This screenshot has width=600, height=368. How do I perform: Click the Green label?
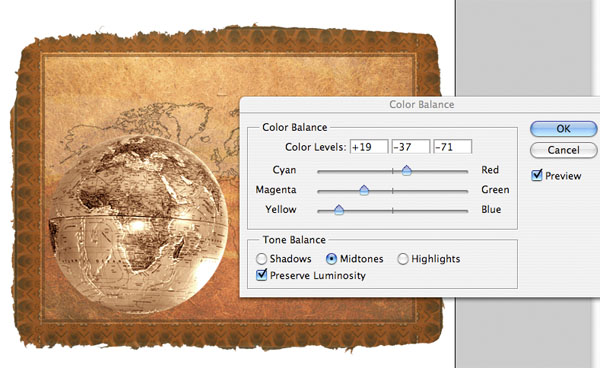(x=495, y=190)
